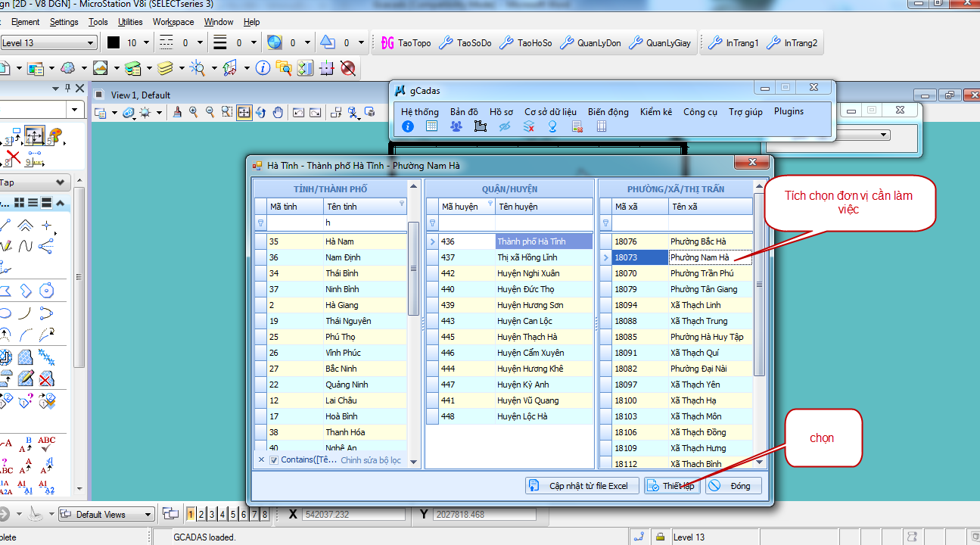Click the black active color swatch
980x545 pixels.
coord(114,43)
